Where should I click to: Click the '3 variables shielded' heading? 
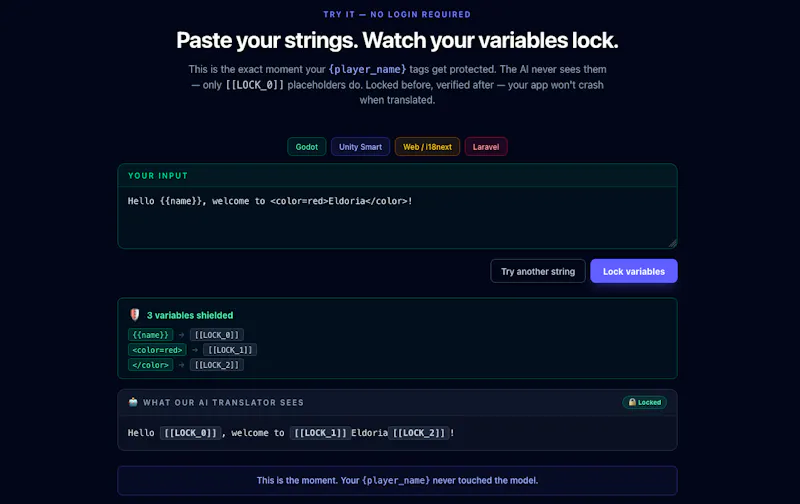pyautogui.click(x=190, y=315)
